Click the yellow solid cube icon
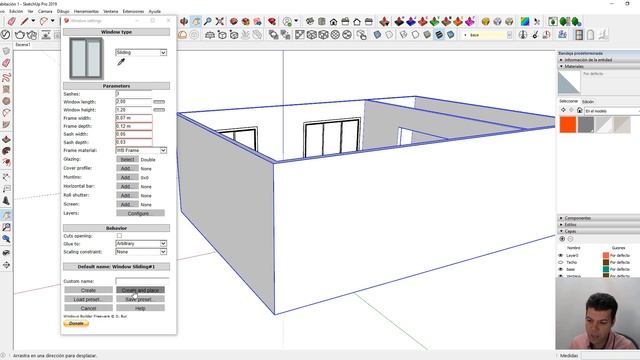The image size is (640, 360). (485, 22)
